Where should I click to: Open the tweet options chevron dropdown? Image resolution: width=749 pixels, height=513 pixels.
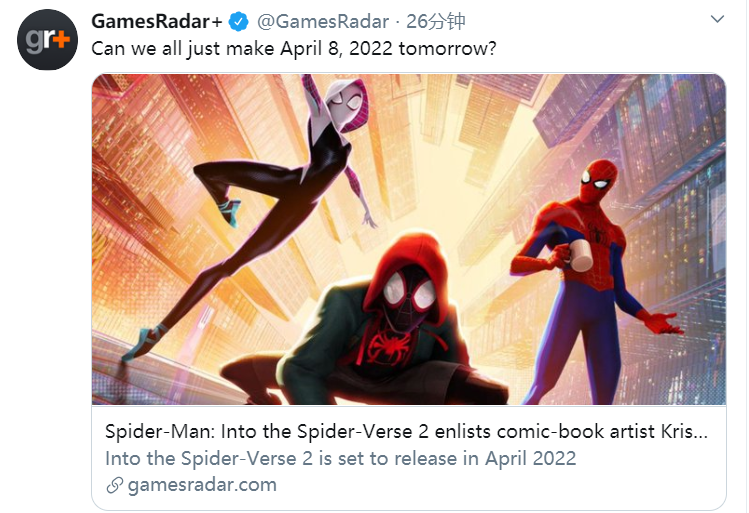click(717, 20)
